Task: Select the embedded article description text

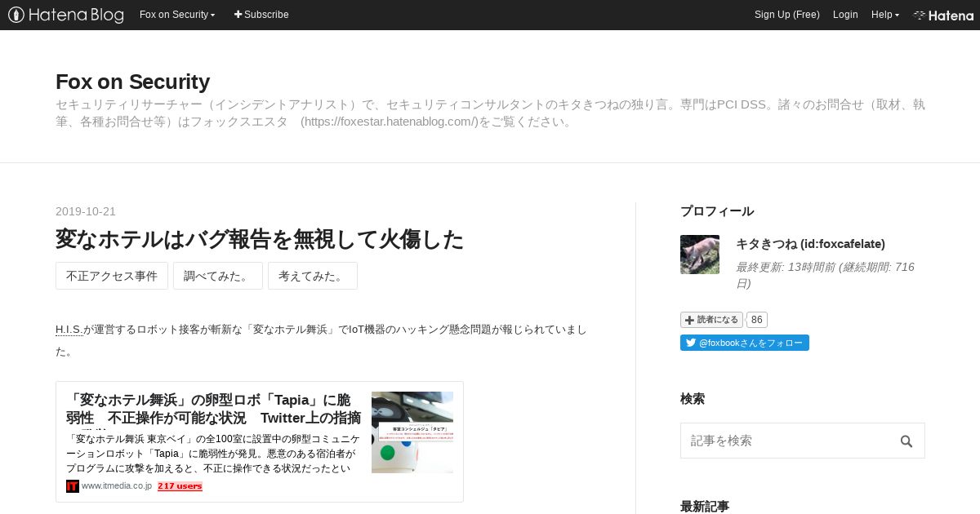Action: click(212, 454)
